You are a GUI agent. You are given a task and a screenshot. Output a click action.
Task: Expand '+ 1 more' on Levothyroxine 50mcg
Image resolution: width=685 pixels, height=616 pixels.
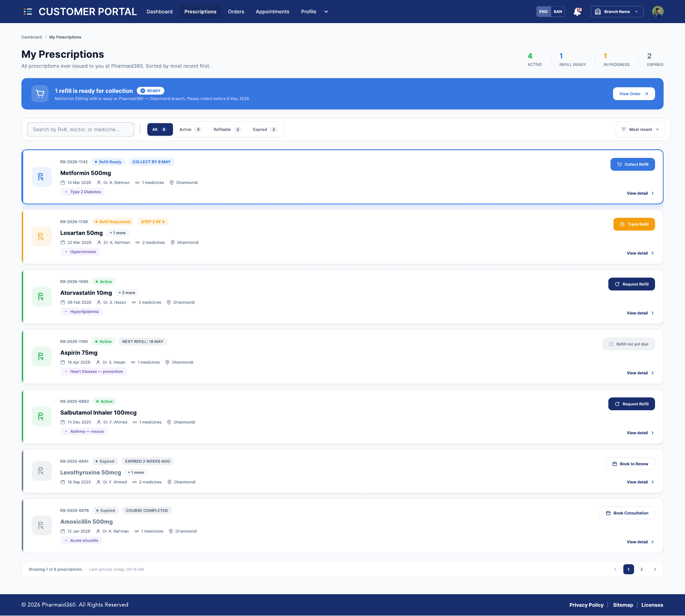point(136,473)
